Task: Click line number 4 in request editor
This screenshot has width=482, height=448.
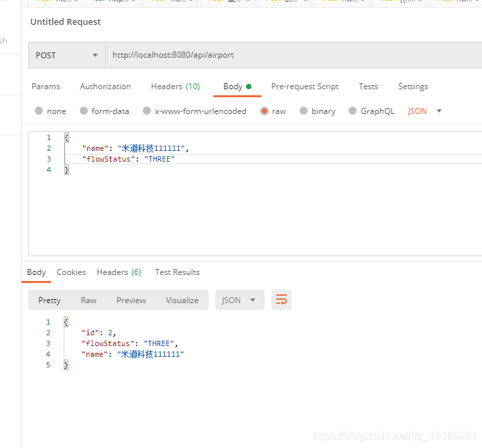Action: point(48,170)
